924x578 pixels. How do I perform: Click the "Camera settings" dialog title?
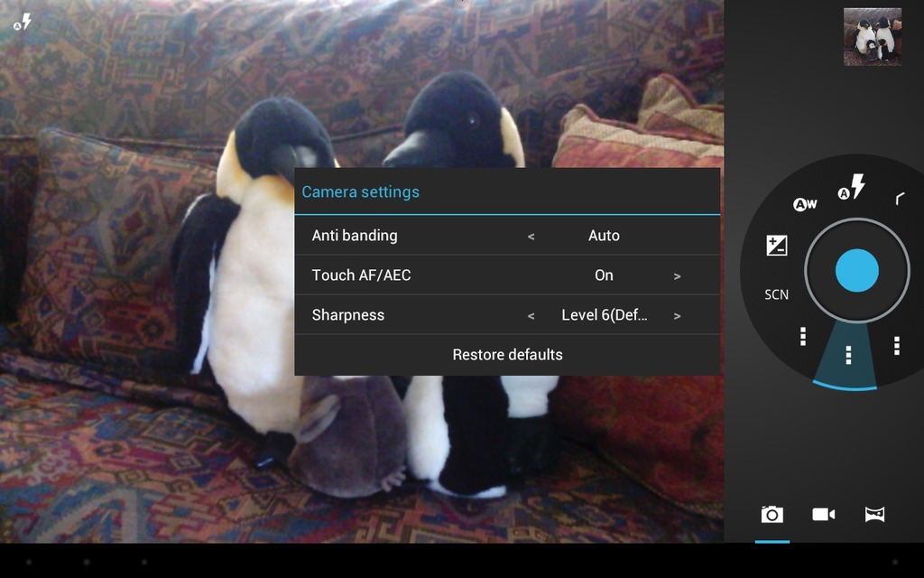[361, 191]
